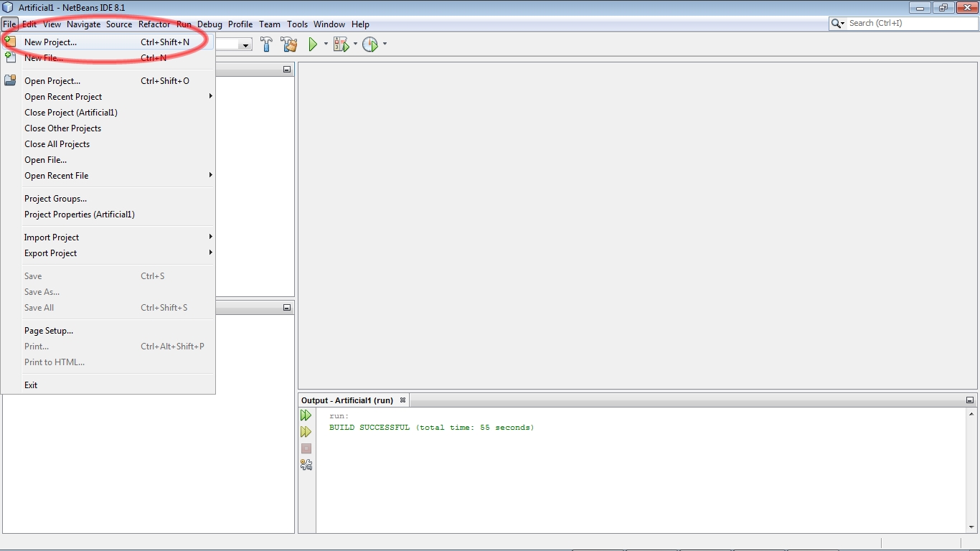The height and width of the screenshot is (551, 980).
Task: Open Ant settings via the wrench icon
Action: click(306, 464)
